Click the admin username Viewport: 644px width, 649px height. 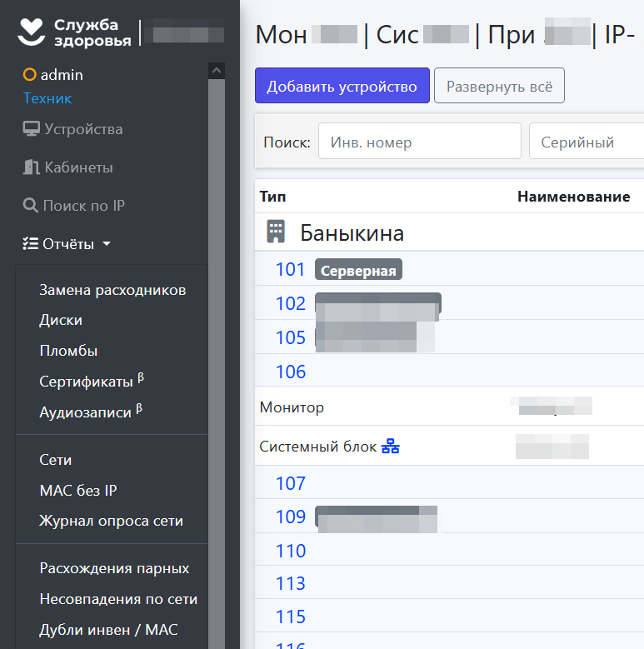click(x=62, y=75)
